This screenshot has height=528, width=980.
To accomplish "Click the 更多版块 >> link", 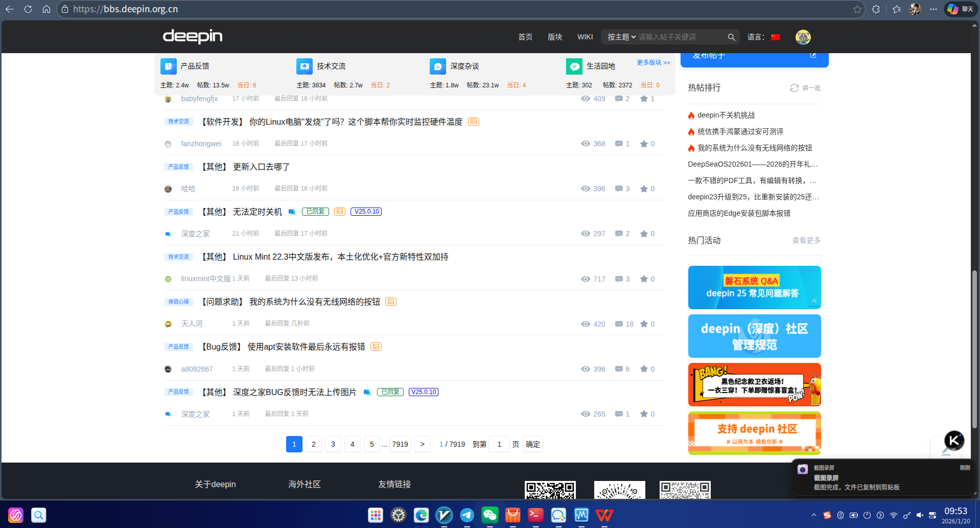I will [x=653, y=62].
